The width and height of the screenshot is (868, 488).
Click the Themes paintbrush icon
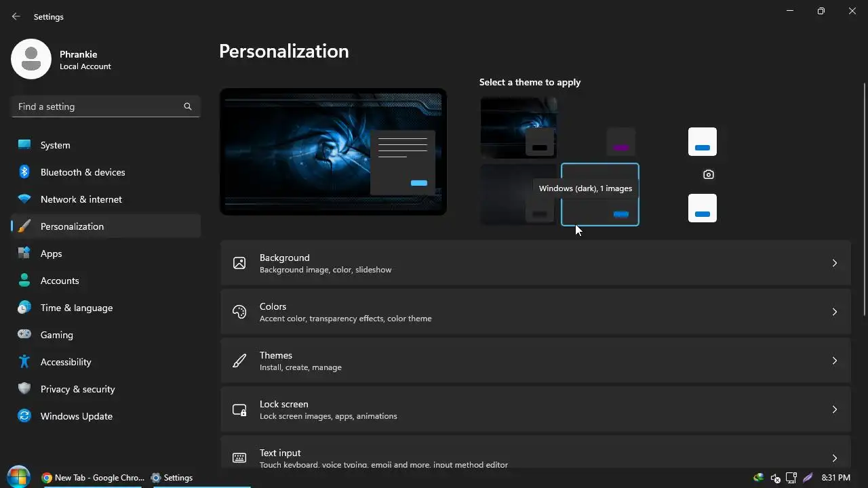[239, 361]
